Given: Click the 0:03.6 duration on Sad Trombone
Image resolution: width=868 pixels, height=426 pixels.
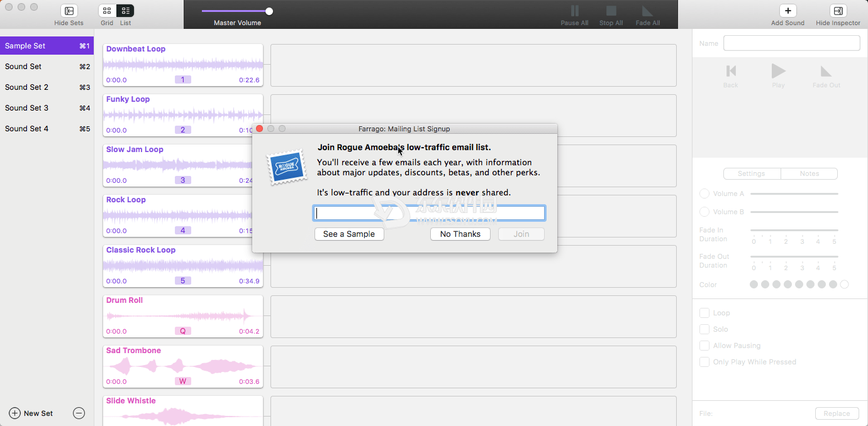Looking at the screenshot, I should pyautogui.click(x=249, y=382).
